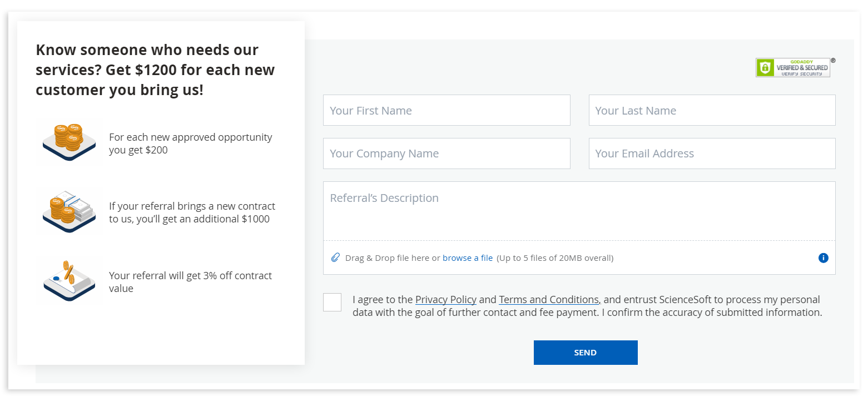
Task: Click the blue info icon in upload area
Action: pos(824,258)
